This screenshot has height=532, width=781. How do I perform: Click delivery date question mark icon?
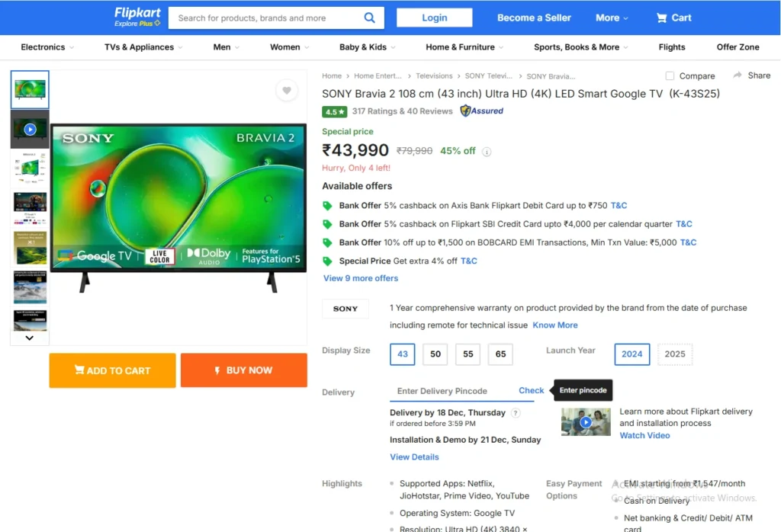click(x=516, y=413)
